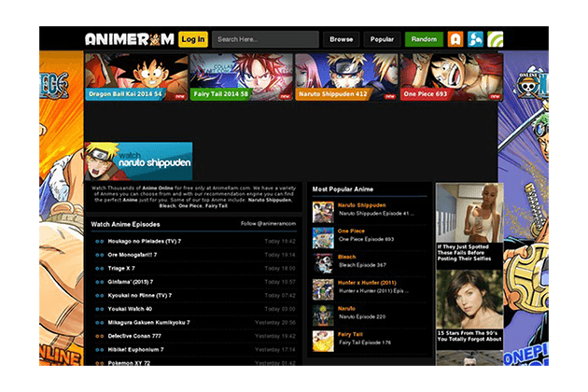The image size is (588, 392).
Task: Click blue dots icon beside Gintama' (2015) 7
Action: (x=99, y=282)
